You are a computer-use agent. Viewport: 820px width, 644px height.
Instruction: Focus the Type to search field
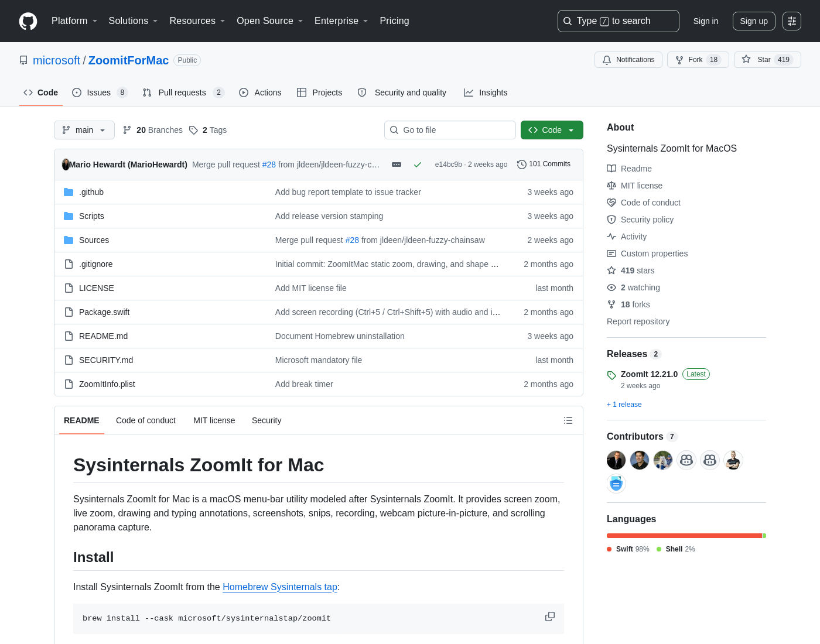point(619,21)
